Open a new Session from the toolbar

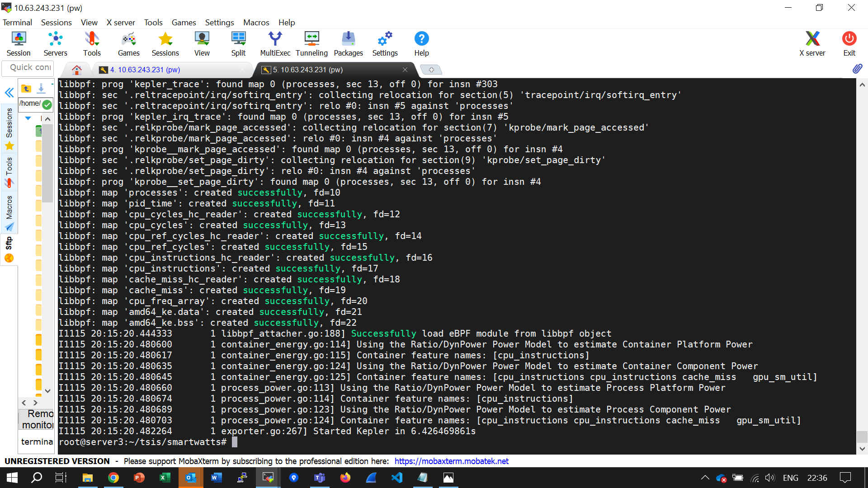coord(18,43)
